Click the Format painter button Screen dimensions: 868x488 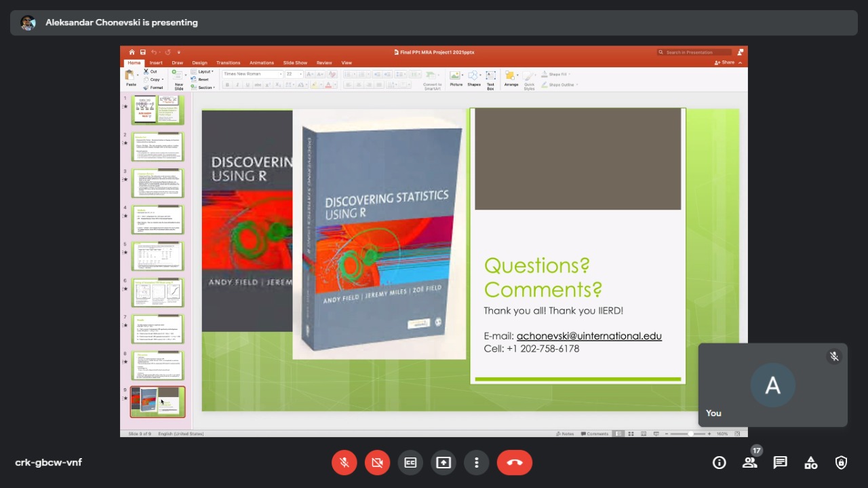[153, 88]
